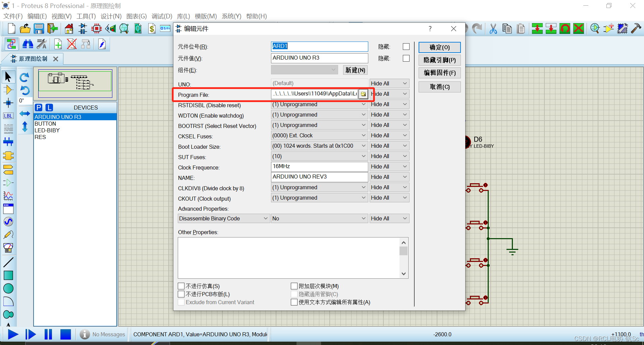Click the hammer decompose tool icon
This screenshot has width=644, height=345.
636,29
